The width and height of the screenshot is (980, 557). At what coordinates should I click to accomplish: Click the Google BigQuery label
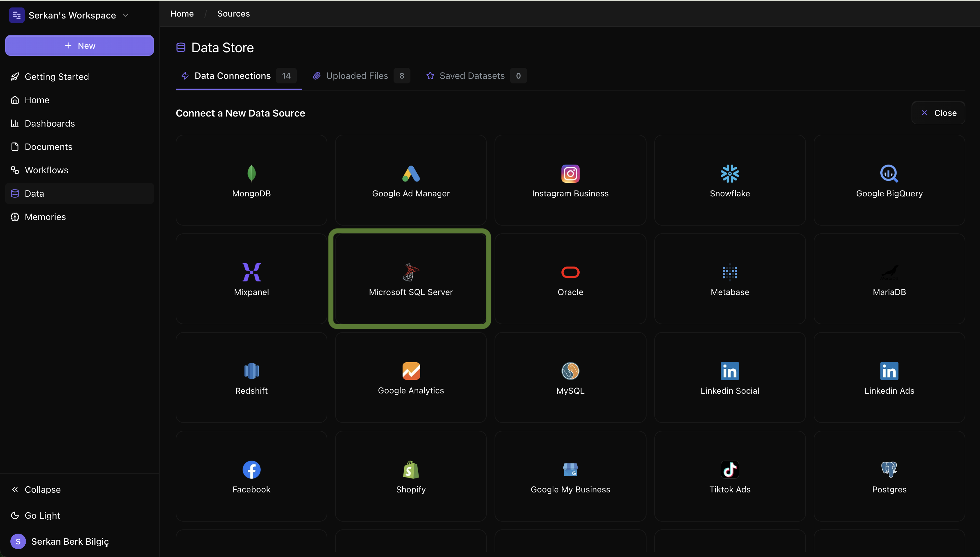pos(889,193)
